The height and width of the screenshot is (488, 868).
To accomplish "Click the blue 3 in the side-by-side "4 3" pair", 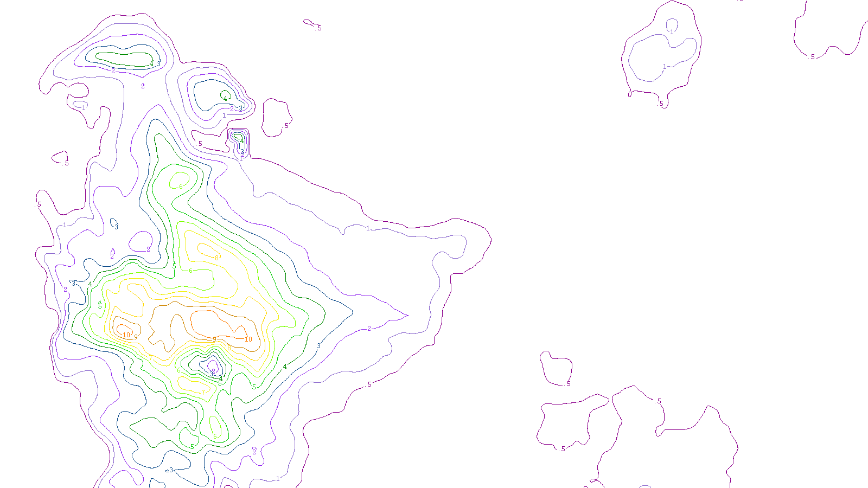I will pyautogui.click(x=158, y=64).
